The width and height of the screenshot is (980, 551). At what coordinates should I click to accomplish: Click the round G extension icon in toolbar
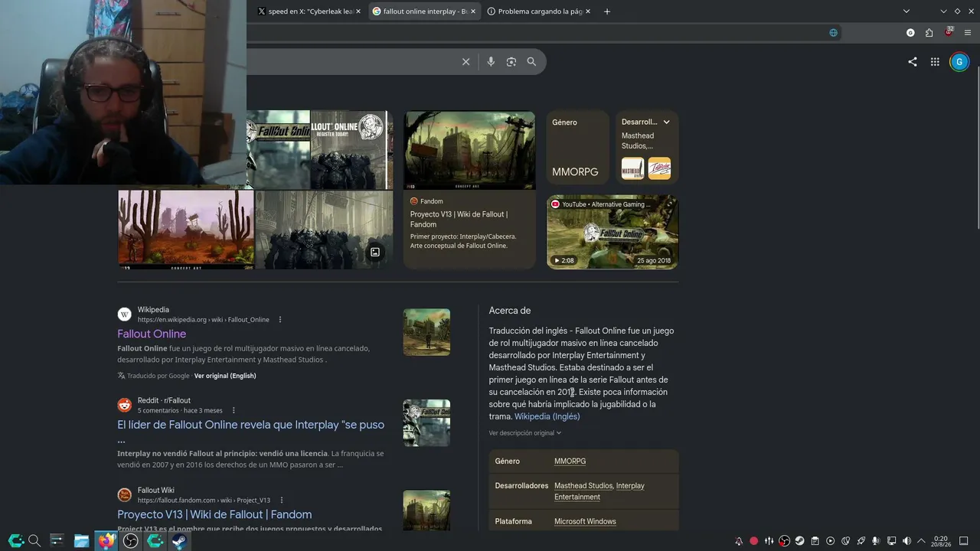910,32
